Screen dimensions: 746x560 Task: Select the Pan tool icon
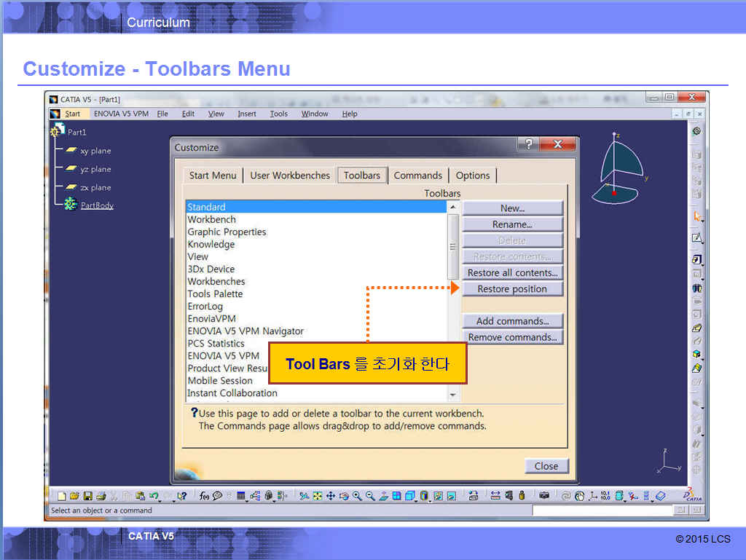coord(331,496)
